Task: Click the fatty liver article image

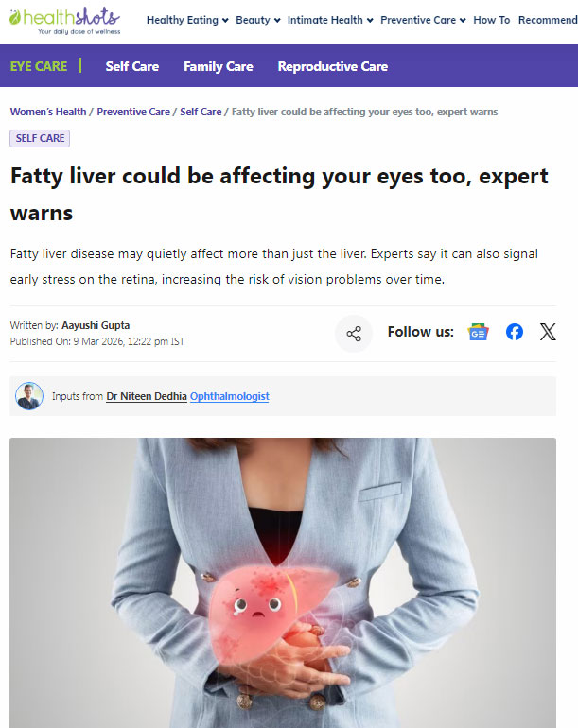Action: (x=283, y=582)
